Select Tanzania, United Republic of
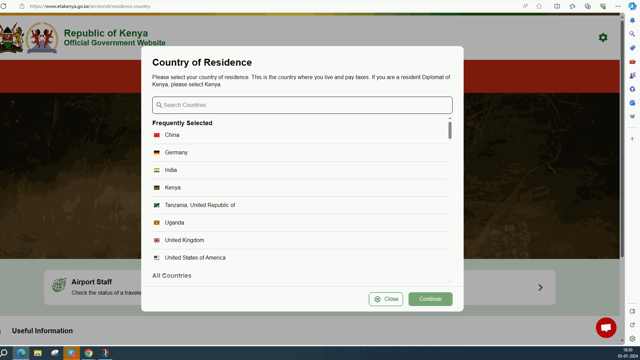Image resolution: width=640 pixels, height=360 pixels. (300, 205)
